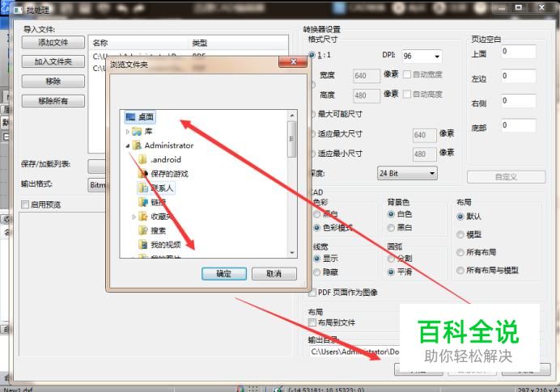Tick PDF 页面作为图像 checkbox
The image size is (560, 392).
click(312, 293)
